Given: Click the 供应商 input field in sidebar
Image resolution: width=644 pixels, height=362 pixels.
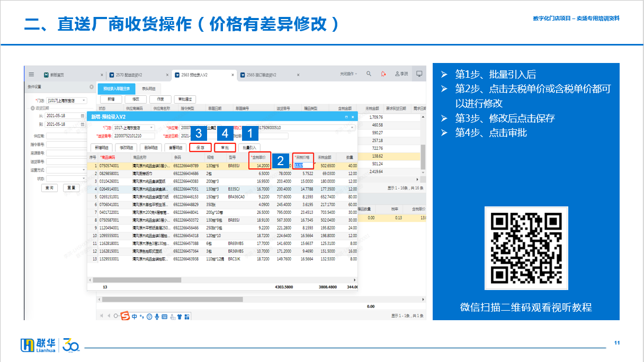Looking at the screenshot, I should pyautogui.click(x=65, y=135).
